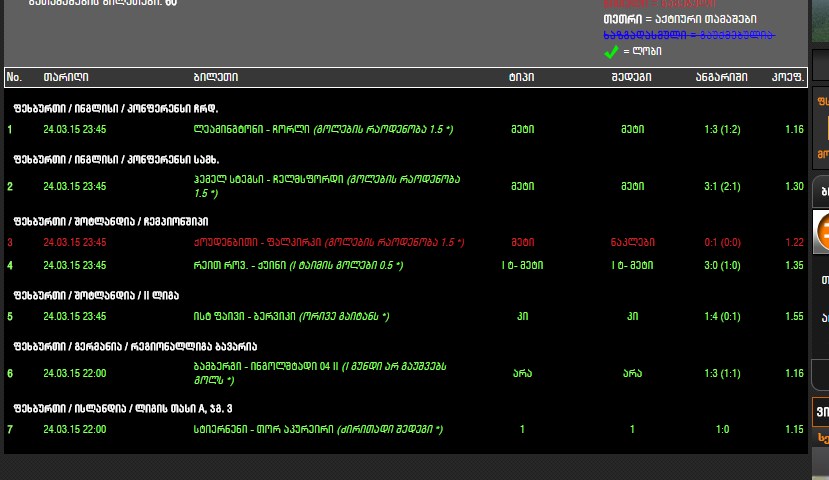Select the 'კონფერენსი სამხ.' league heading
Screen dimensions: 829x480
(116, 160)
